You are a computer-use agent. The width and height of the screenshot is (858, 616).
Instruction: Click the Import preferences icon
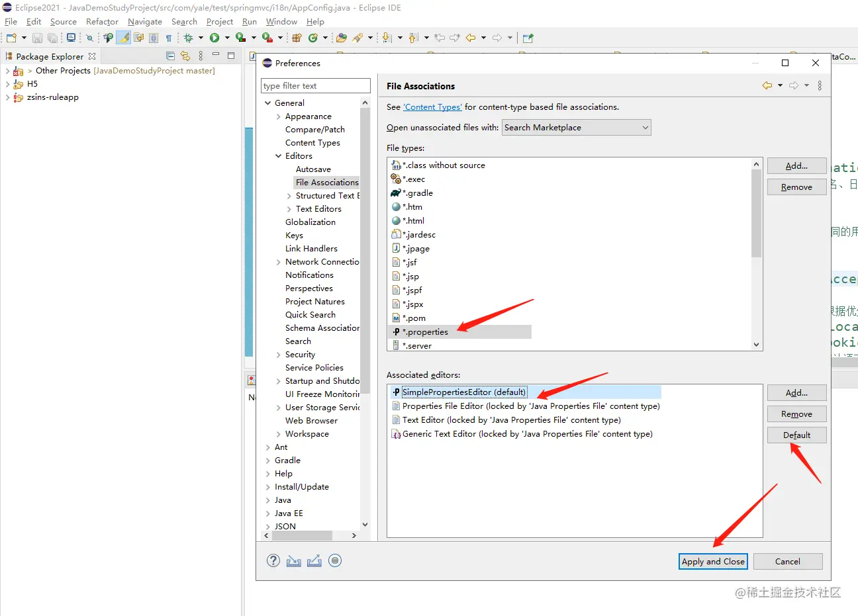pos(294,560)
